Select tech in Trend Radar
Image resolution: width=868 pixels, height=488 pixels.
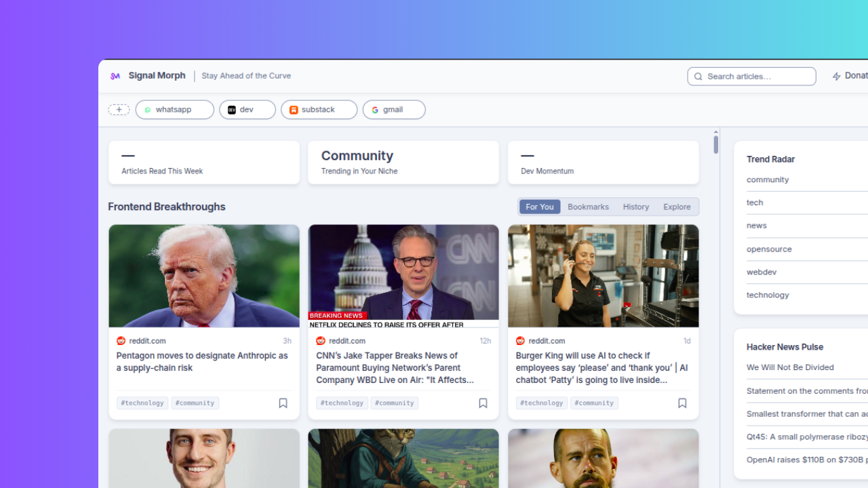point(755,203)
